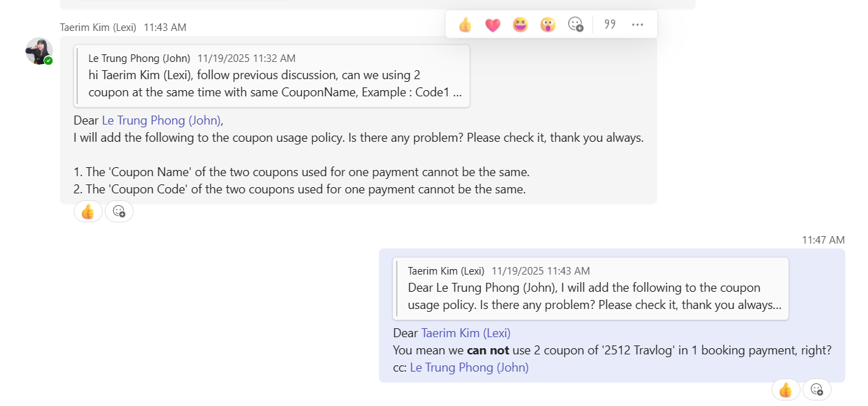This screenshot has height=406, width=868.
Task: Choose the surprised face reaction
Action: 548,25
